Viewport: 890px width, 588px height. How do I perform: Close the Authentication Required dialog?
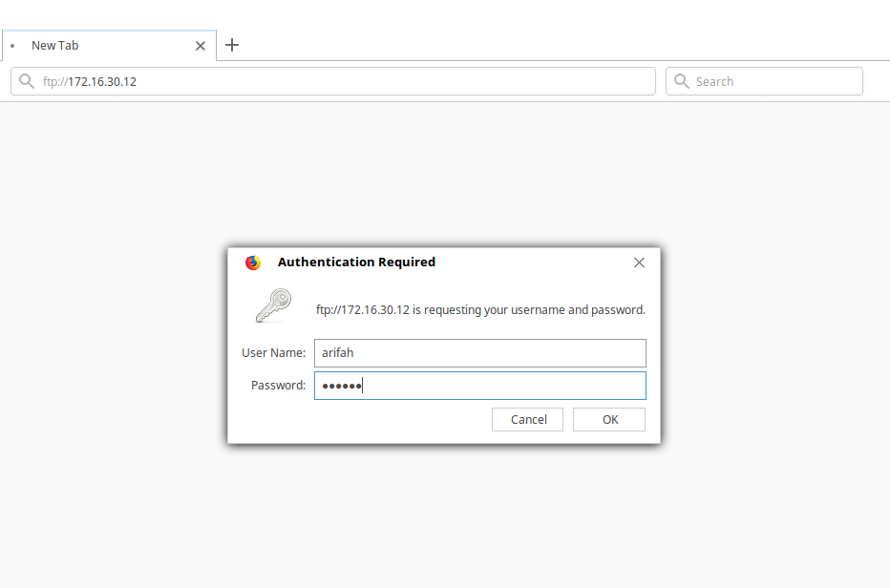click(639, 262)
